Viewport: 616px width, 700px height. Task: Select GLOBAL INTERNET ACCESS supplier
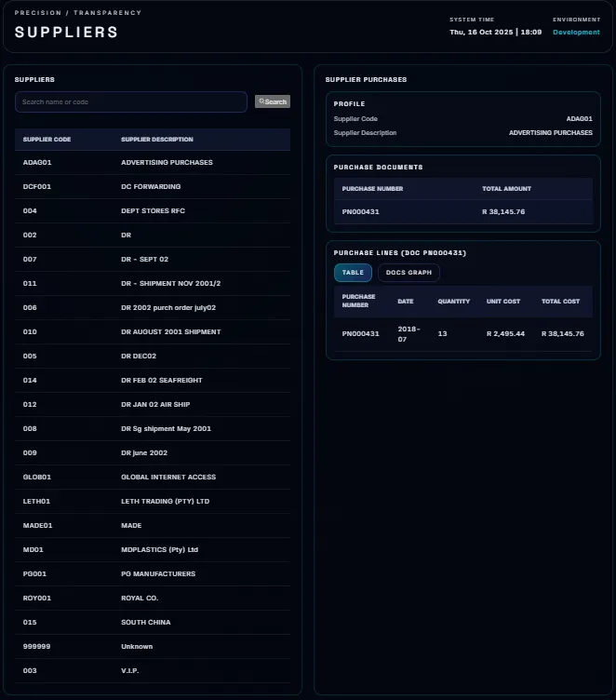pyautogui.click(x=153, y=477)
